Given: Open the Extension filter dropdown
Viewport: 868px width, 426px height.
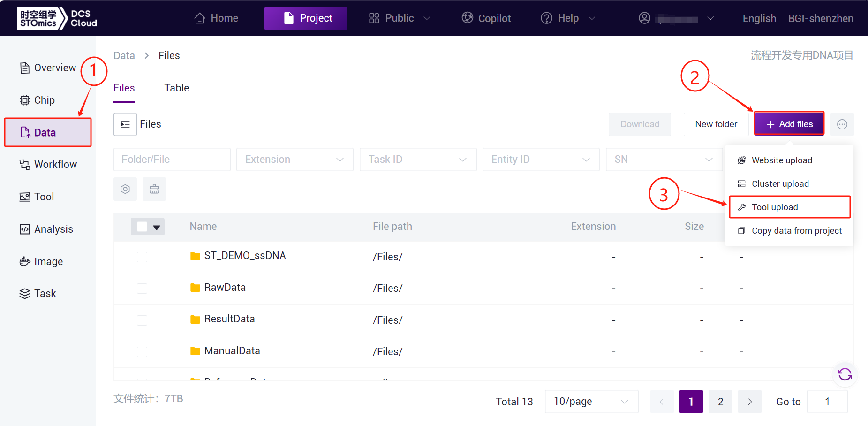Looking at the screenshot, I should click(295, 160).
